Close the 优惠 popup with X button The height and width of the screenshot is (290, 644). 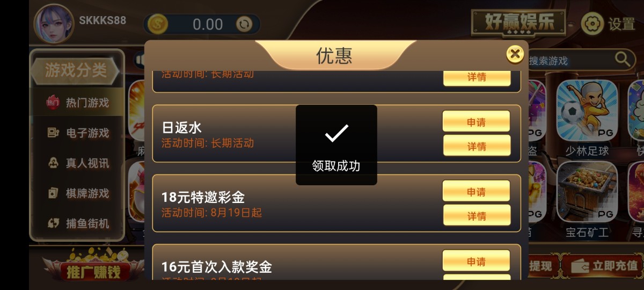515,54
